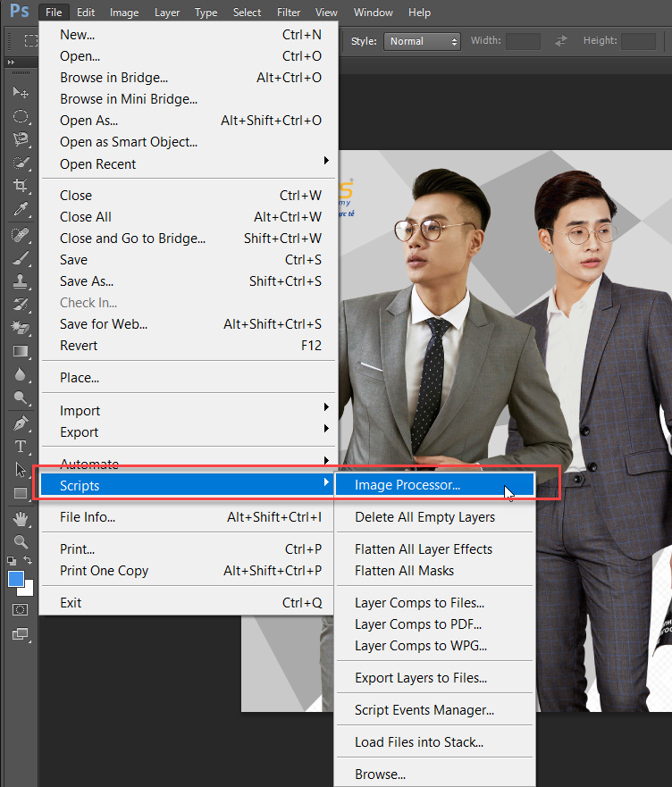
Task: Open the Filter menu
Action: pyautogui.click(x=289, y=13)
